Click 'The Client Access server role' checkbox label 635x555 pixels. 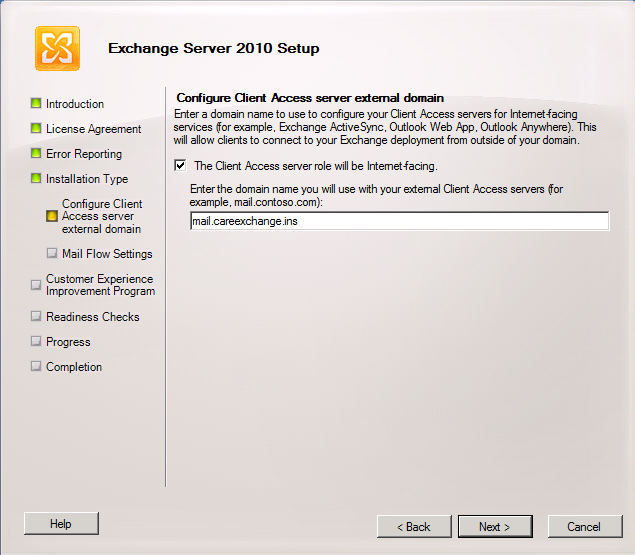click(x=316, y=166)
